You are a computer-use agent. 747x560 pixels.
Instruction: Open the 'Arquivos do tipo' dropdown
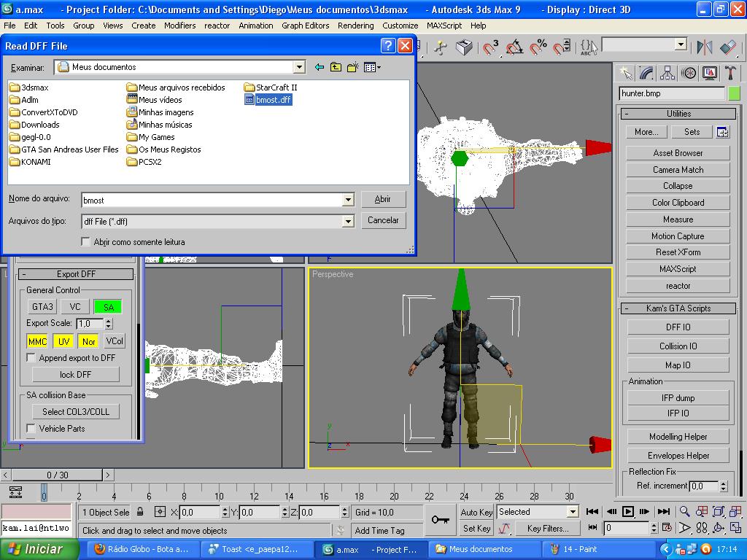click(x=348, y=222)
